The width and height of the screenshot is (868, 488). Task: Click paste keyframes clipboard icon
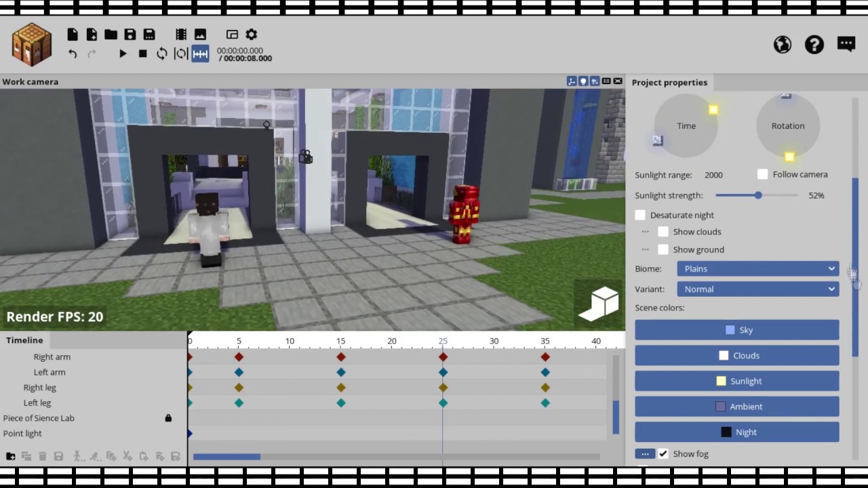pyautogui.click(x=144, y=456)
